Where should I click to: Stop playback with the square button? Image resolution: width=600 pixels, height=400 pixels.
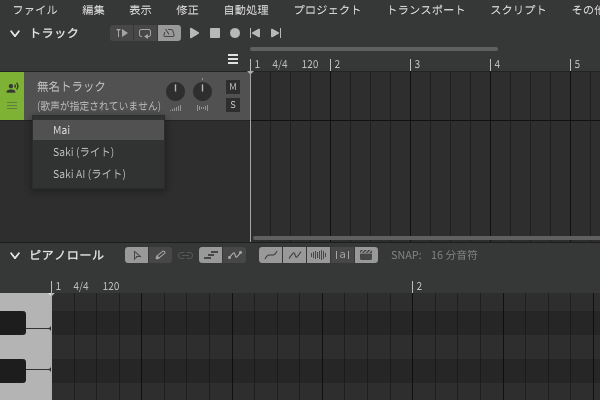(x=215, y=33)
